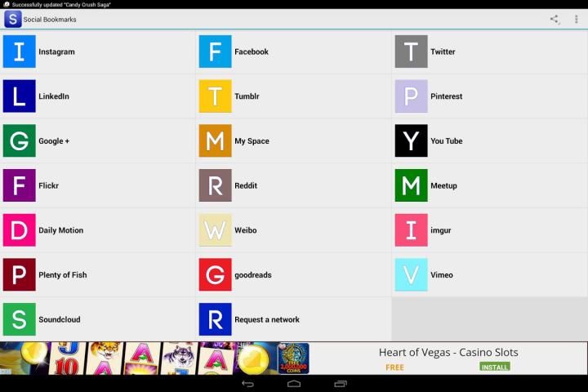Click the share icon in top bar

tap(555, 19)
